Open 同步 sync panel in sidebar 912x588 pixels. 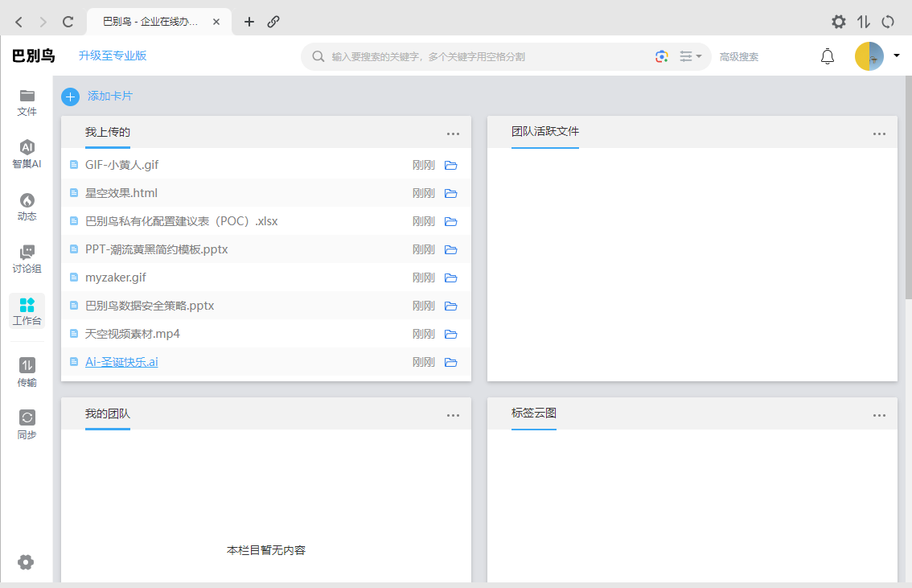tap(27, 425)
